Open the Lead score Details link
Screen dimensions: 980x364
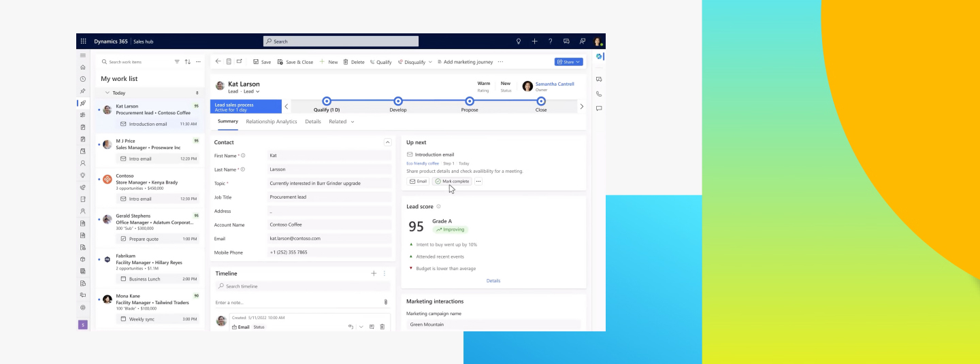493,280
